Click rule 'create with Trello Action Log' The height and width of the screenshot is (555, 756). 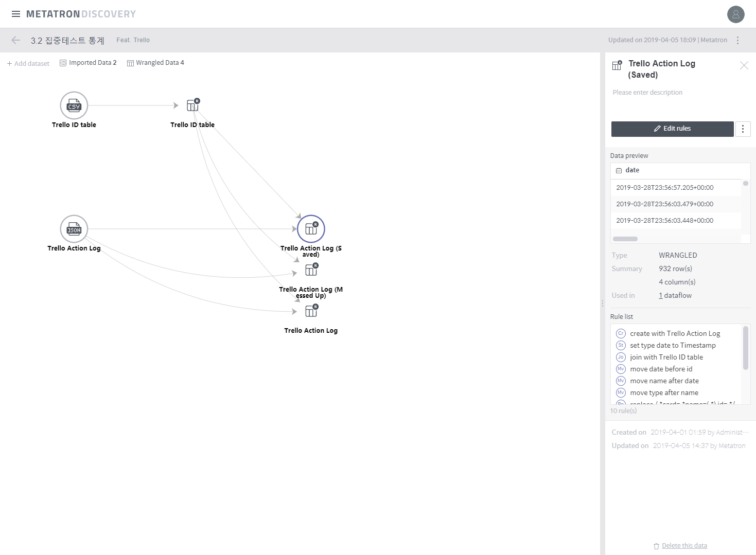[x=675, y=333]
